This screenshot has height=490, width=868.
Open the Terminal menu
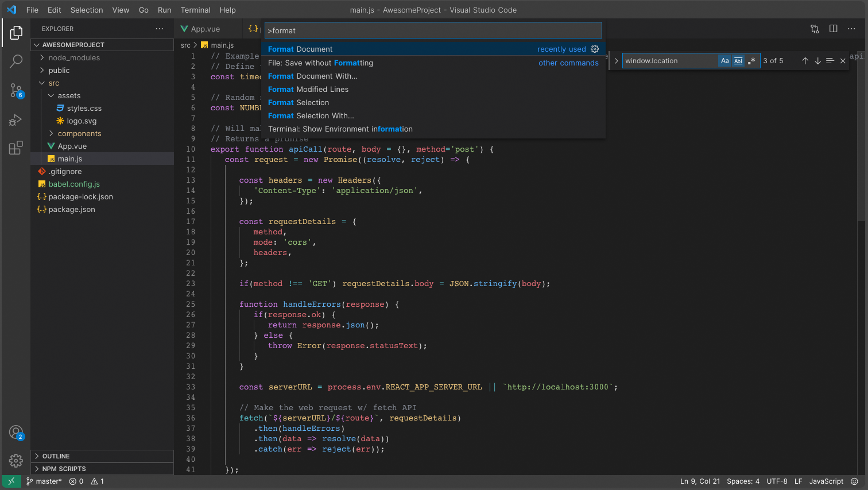[x=196, y=10]
